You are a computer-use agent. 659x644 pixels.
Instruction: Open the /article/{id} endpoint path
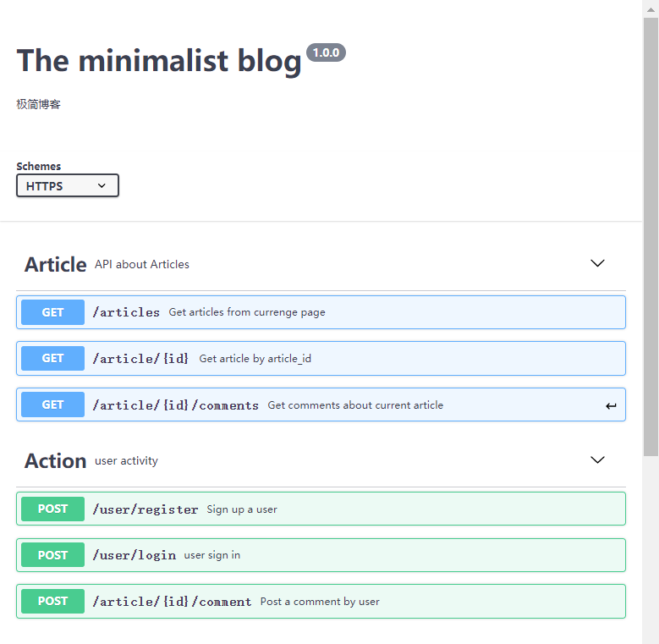(x=140, y=359)
